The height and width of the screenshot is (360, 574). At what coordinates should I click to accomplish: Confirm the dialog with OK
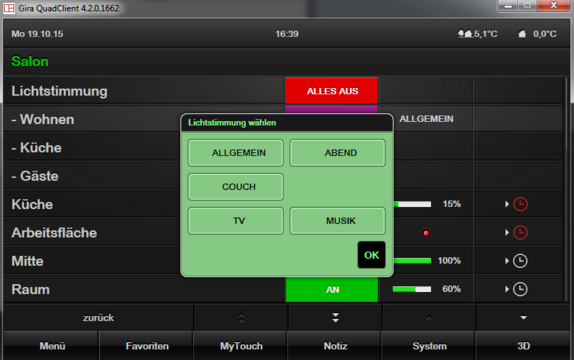pyautogui.click(x=372, y=255)
